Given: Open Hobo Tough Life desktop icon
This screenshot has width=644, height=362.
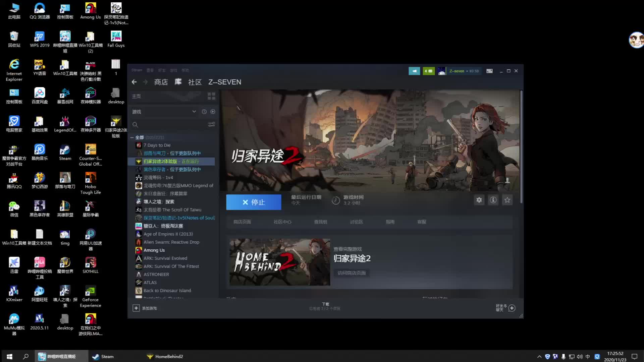Looking at the screenshot, I should pyautogui.click(x=91, y=183).
